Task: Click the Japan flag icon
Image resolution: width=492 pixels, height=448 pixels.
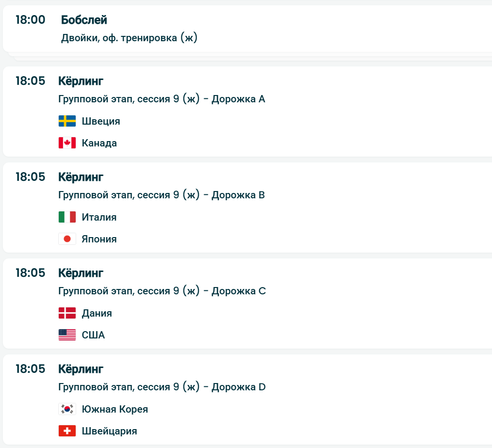Action: pos(67,239)
